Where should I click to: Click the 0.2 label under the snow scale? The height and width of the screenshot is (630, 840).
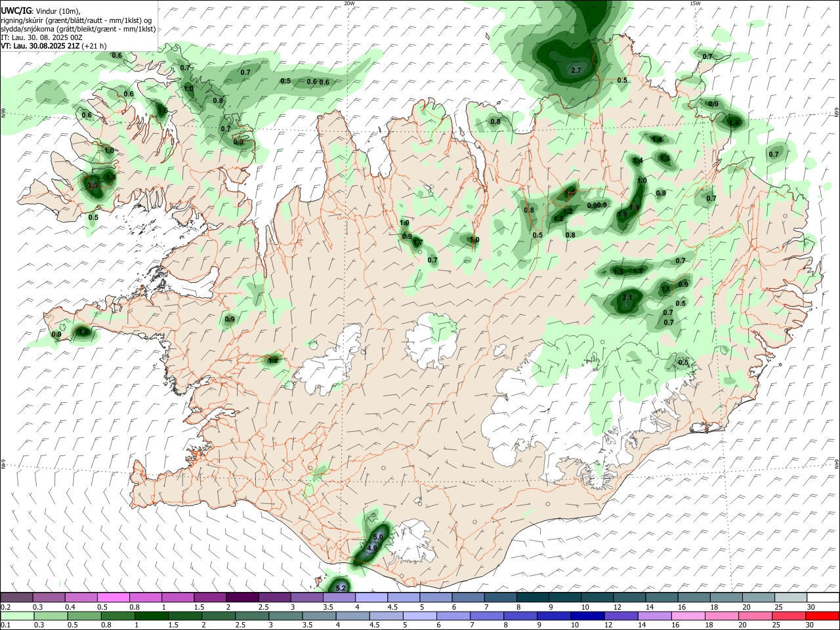(5, 607)
